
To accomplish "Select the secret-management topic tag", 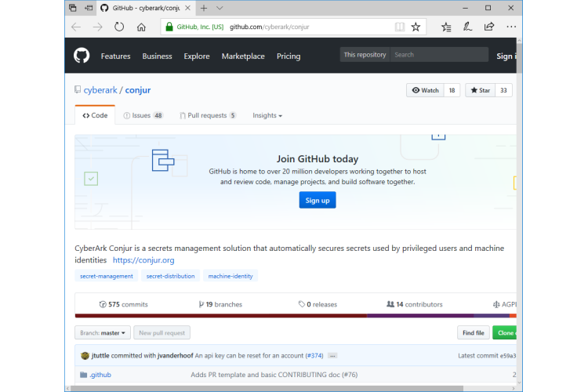I will [107, 276].
